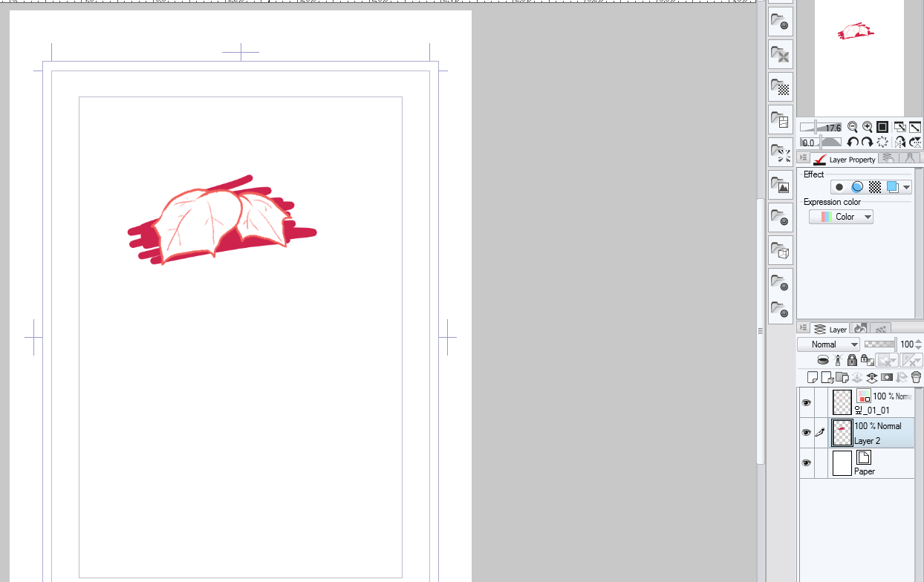The image size is (924, 582).
Task: Create a new raster layer
Action: [812, 377]
